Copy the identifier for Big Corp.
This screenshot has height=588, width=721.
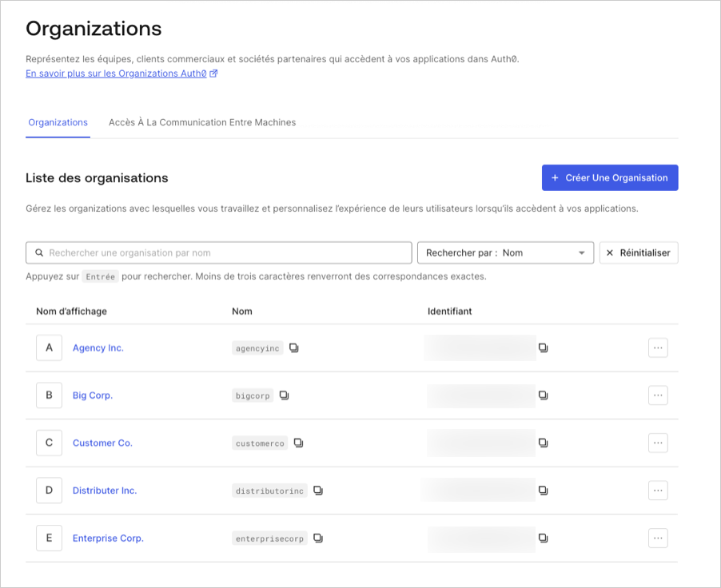point(543,395)
